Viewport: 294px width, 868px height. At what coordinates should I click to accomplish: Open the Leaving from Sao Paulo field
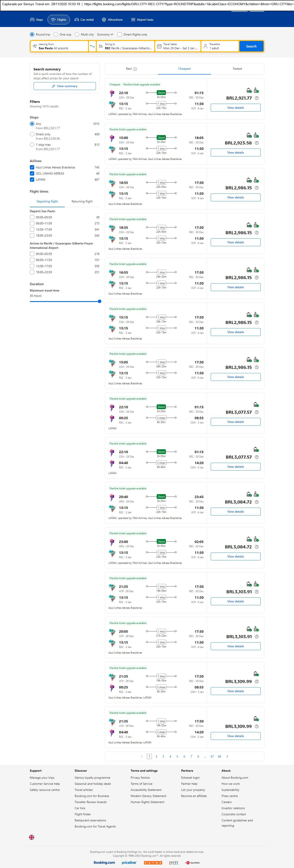coord(59,46)
